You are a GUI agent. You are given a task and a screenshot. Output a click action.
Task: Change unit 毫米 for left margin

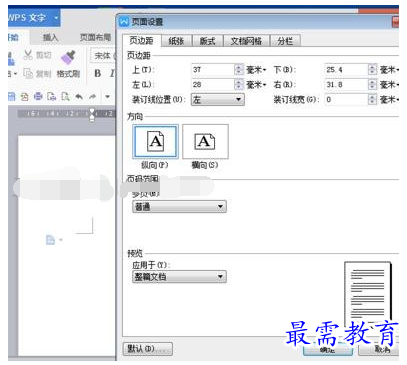(256, 85)
